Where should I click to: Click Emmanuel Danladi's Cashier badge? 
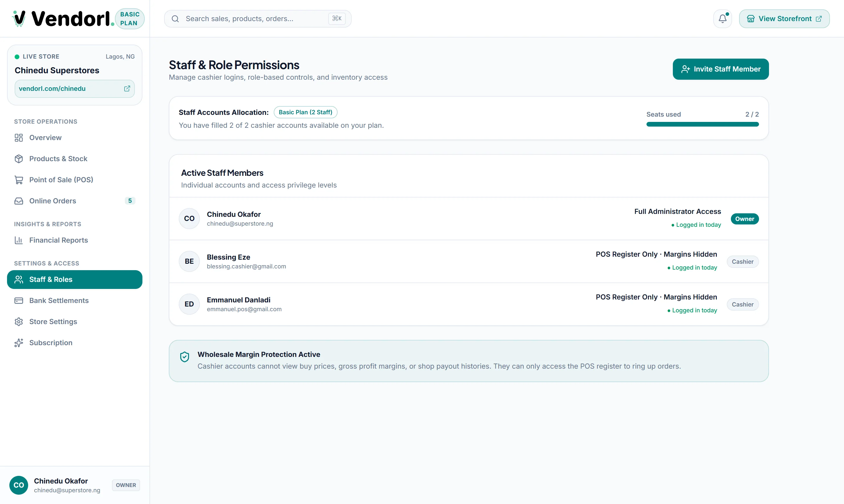(x=742, y=305)
